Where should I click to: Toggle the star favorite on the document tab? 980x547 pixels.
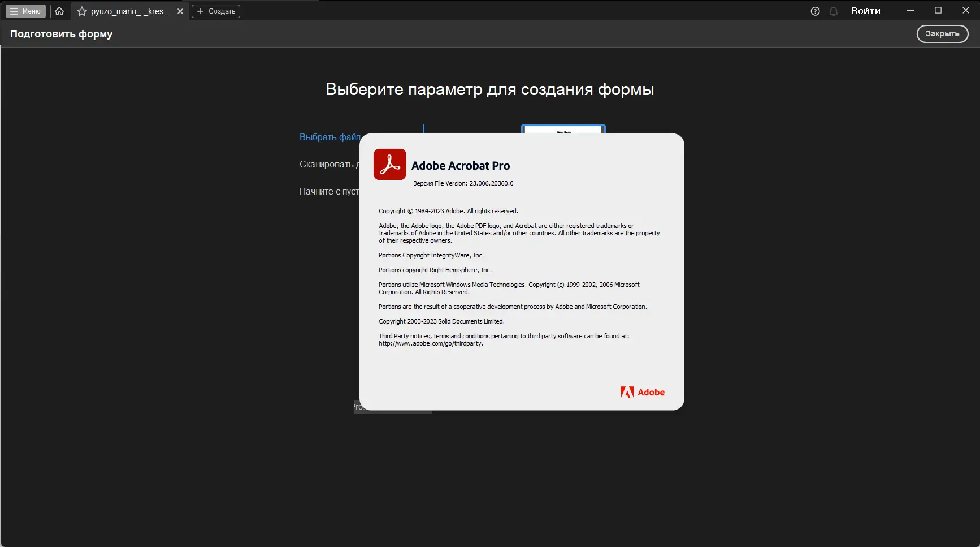point(82,11)
